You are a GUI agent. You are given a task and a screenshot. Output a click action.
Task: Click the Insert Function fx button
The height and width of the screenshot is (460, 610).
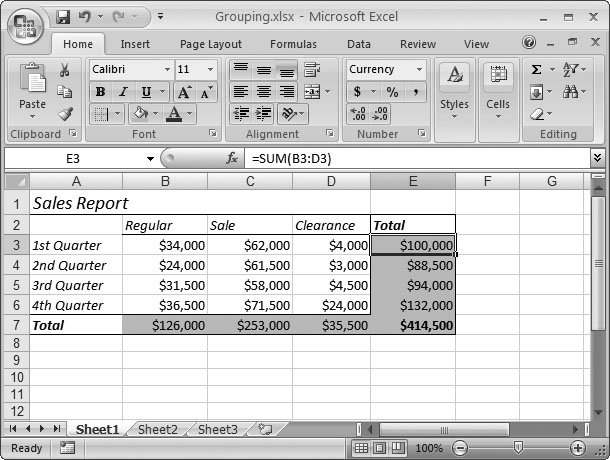[x=232, y=158]
